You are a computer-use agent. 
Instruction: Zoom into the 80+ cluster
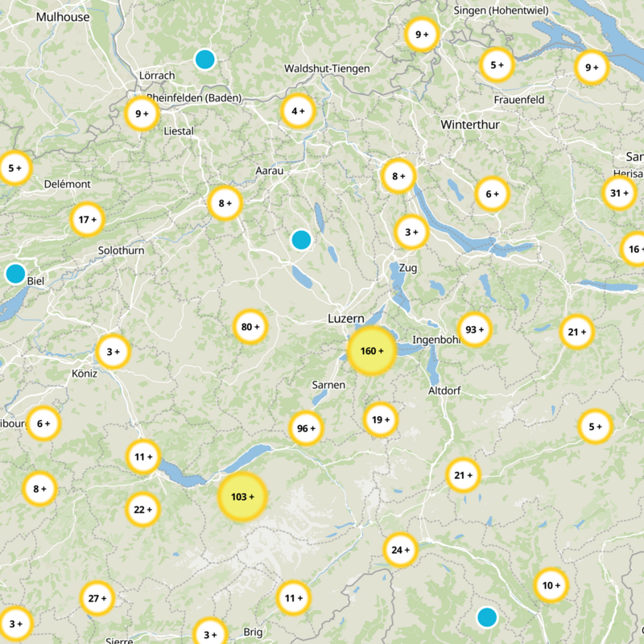click(x=250, y=327)
